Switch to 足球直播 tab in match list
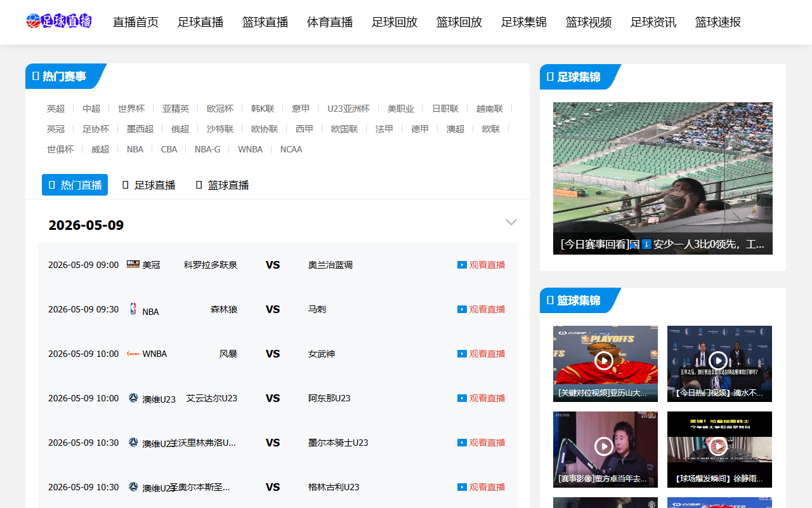Viewport: 812px width, 508px height. click(x=148, y=185)
